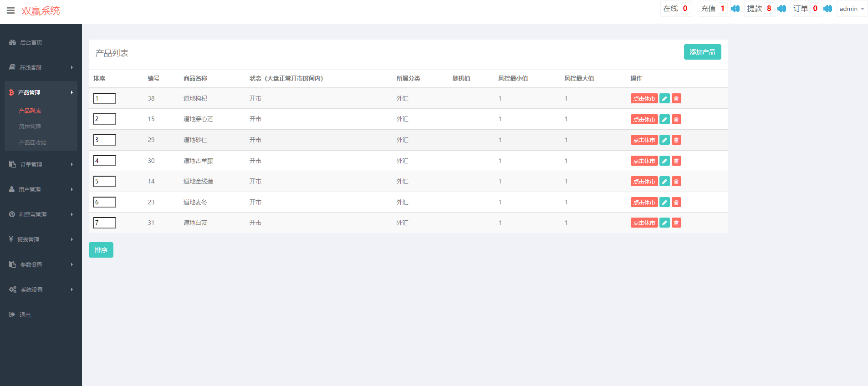Click the hamburger menu icon beside 双赢系统
868x386 pixels.
pos(10,10)
